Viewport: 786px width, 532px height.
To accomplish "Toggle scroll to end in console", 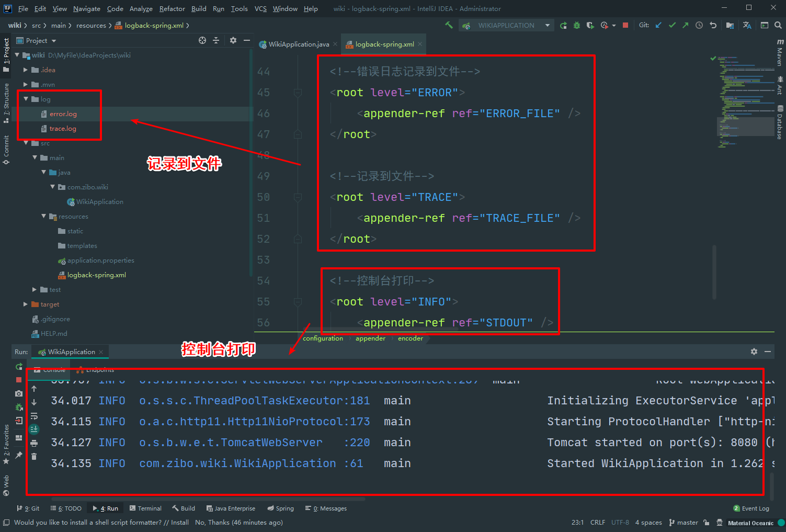I will click(x=34, y=429).
